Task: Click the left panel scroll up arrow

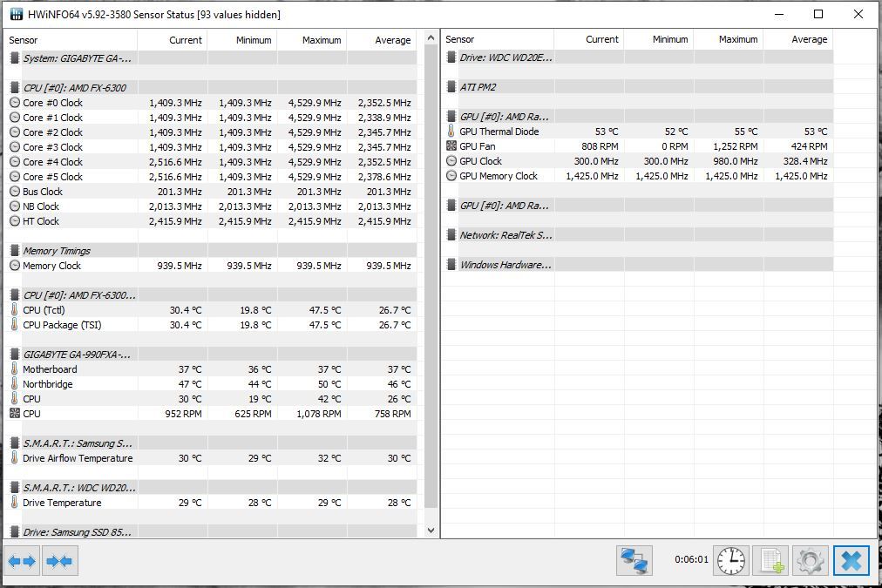Action: (x=431, y=38)
